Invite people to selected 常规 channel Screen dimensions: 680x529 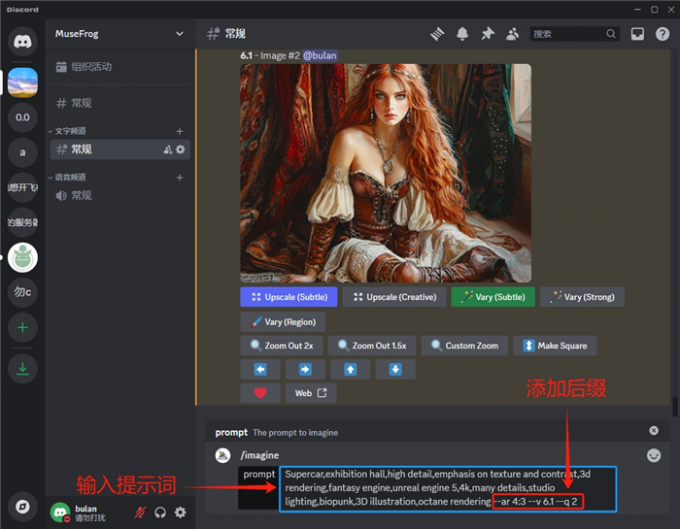pyautogui.click(x=167, y=150)
